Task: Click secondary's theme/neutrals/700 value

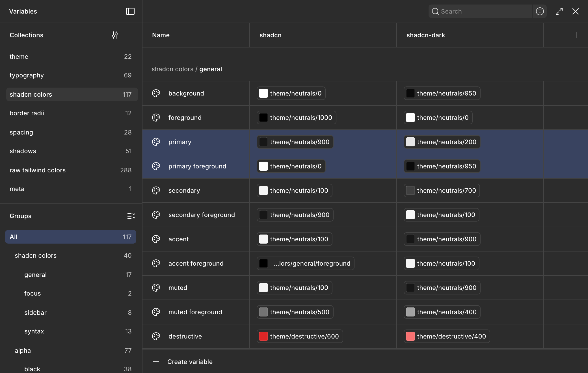Action: [442, 190]
